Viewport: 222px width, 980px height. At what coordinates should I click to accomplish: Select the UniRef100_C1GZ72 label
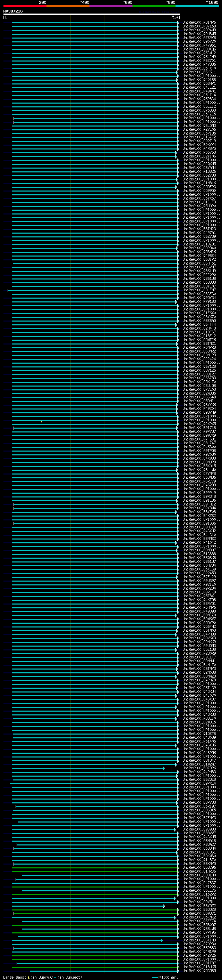click(x=199, y=137)
